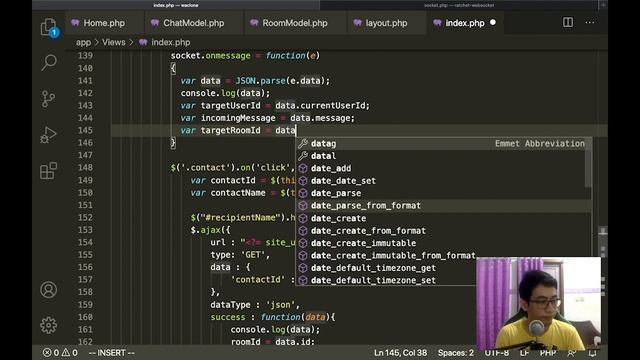Image resolution: width=640 pixels, height=360 pixels.
Task: Click the app breadcrumb segment
Action: [83, 42]
